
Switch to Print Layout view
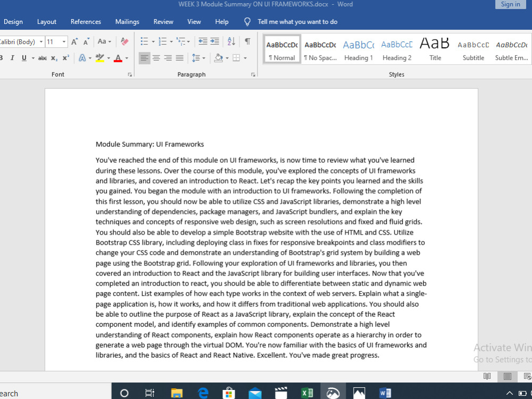pos(508,376)
